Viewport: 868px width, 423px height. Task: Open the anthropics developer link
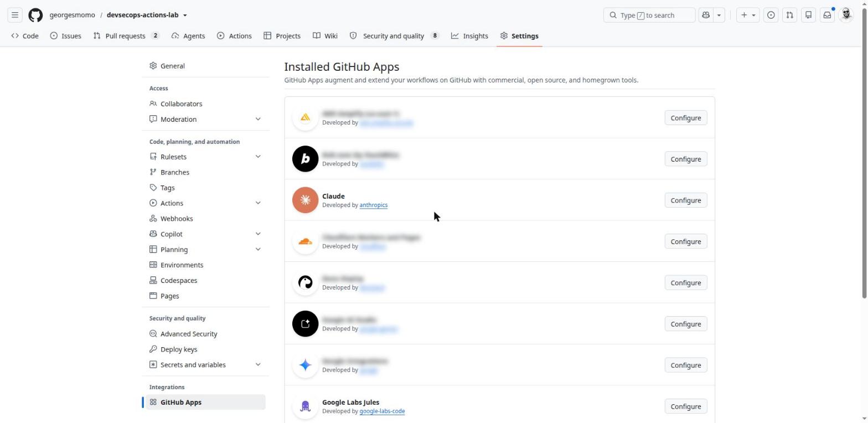[374, 205]
